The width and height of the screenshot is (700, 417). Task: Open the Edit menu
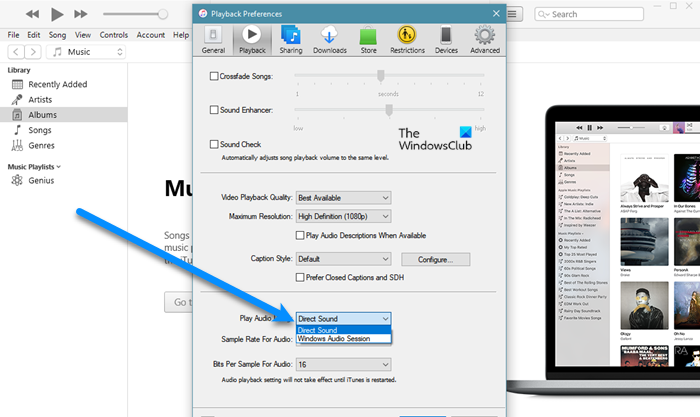[33, 35]
